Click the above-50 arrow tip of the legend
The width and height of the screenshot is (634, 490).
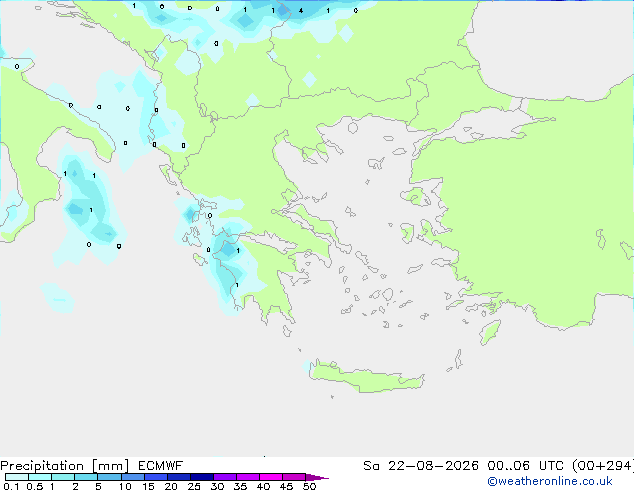tap(317, 477)
